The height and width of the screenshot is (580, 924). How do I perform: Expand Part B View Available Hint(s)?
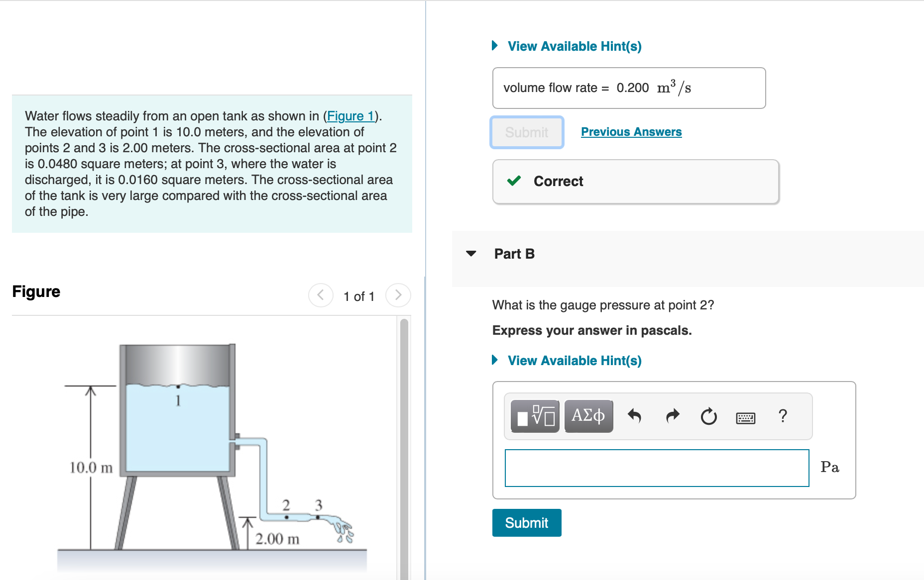tap(574, 361)
